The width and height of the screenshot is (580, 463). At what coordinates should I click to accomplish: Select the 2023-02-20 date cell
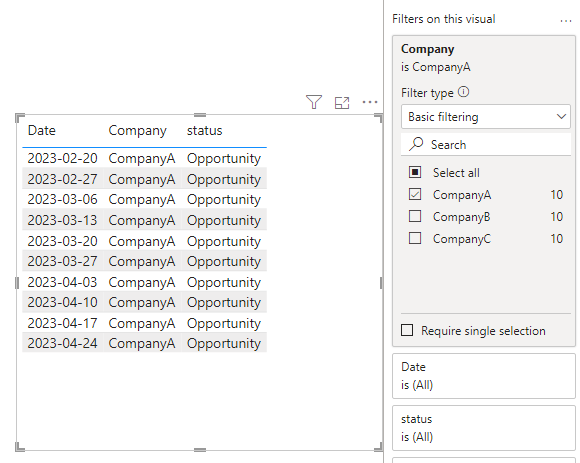coord(62,158)
